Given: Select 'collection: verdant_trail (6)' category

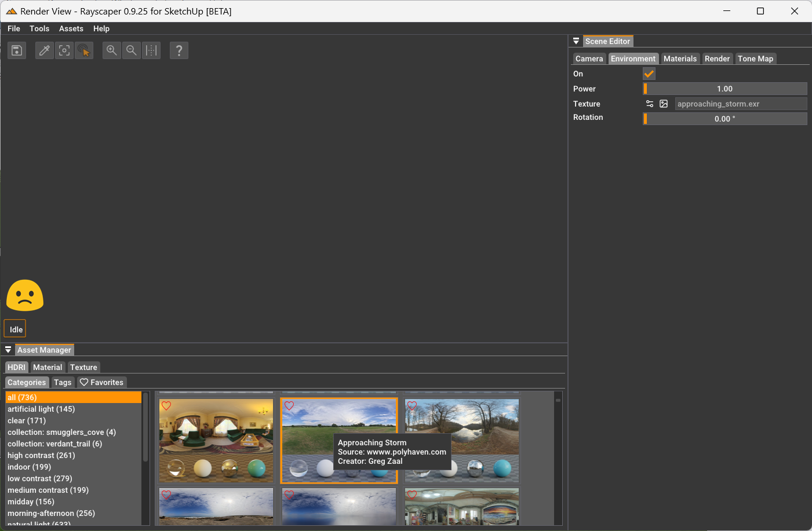Looking at the screenshot, I should coord(74,444).
